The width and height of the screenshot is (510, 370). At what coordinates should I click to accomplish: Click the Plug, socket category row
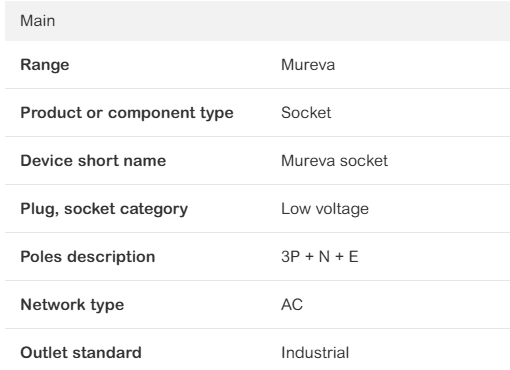(257, 209)
